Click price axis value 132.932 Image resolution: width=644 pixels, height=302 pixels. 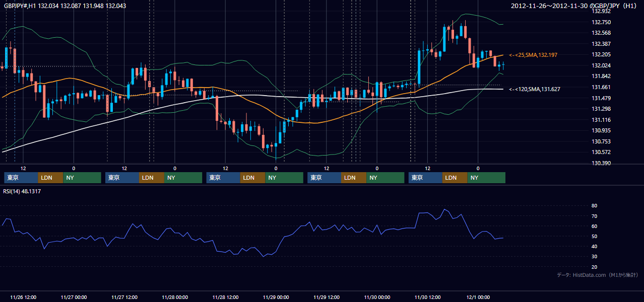point(601,11)
